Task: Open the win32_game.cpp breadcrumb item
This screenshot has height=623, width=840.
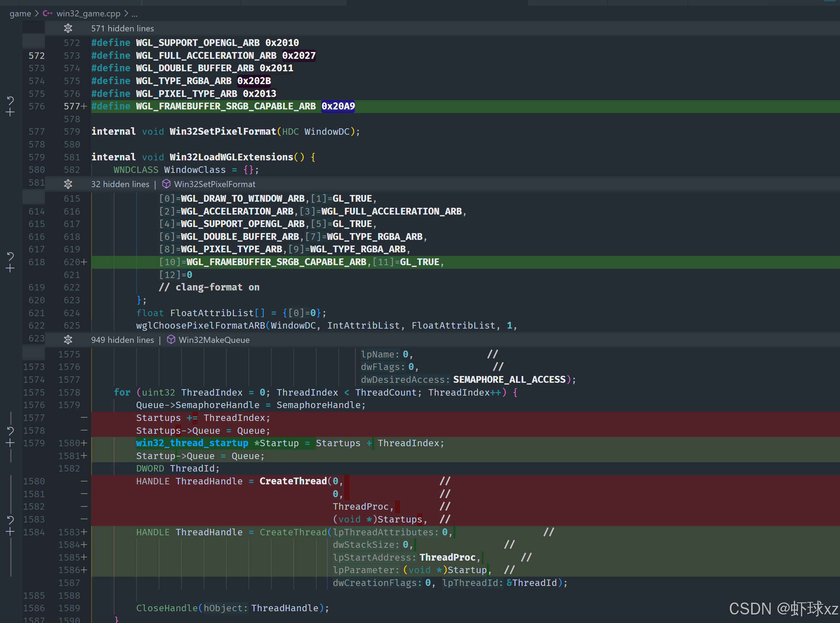Action: click(x=88, y=14)
